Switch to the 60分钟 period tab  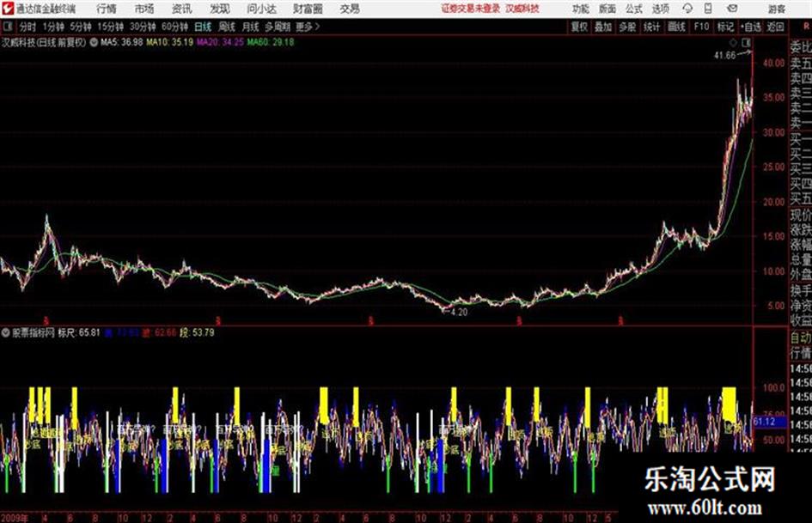tap(175, 27)
